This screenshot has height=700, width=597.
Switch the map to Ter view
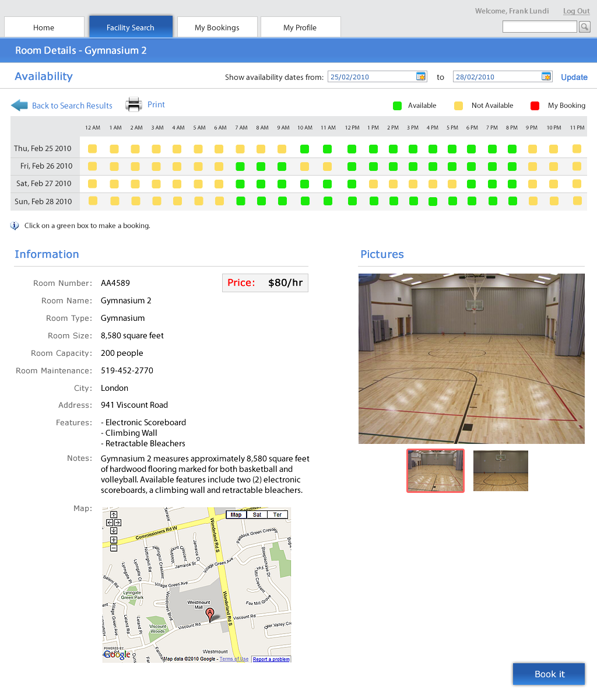coord(278,514)
